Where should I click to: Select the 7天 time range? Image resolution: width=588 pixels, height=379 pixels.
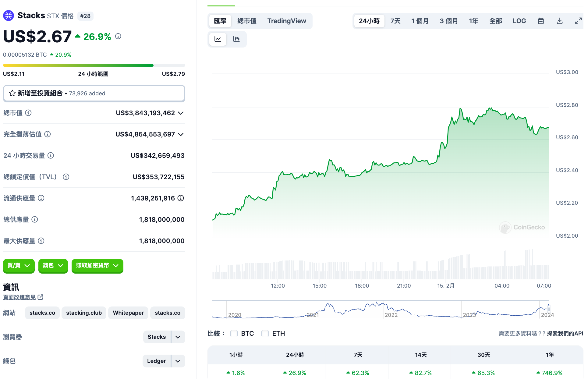[x=395, y=21]
